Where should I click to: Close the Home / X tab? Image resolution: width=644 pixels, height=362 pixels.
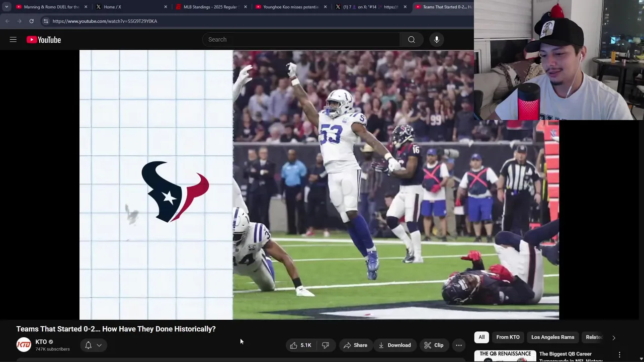point(166,7)
